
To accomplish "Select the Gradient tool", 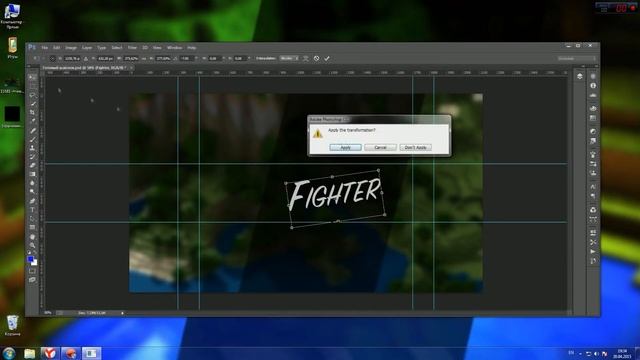I will click(x=32, y=174).
